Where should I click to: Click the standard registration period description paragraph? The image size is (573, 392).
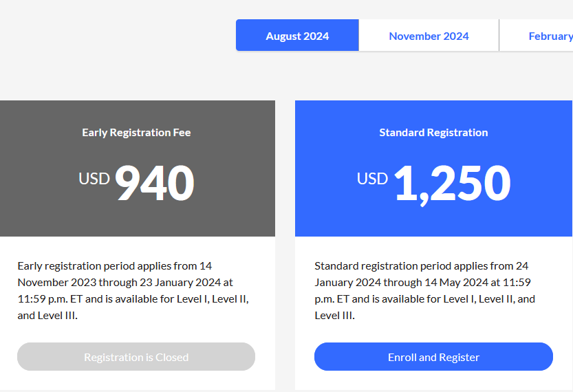pos(424,290)
